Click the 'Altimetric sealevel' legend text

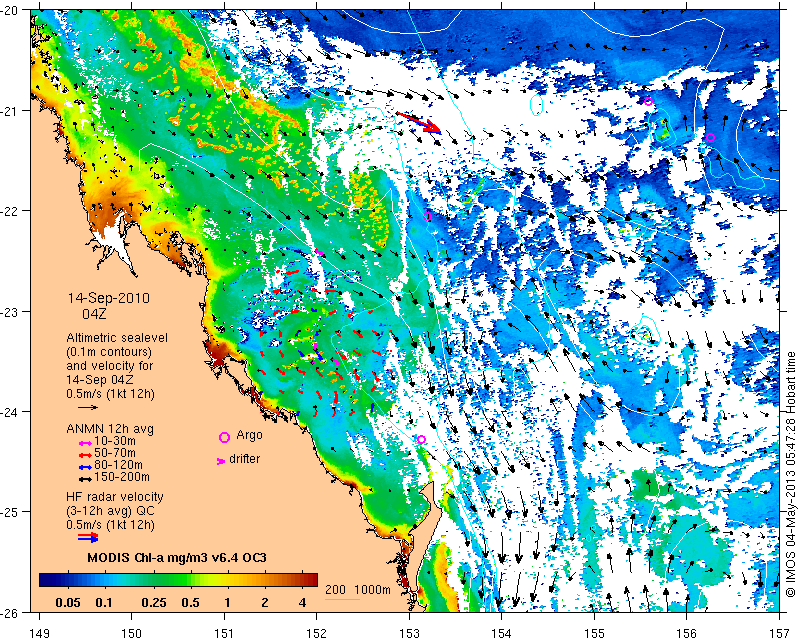tap(117, 338)
